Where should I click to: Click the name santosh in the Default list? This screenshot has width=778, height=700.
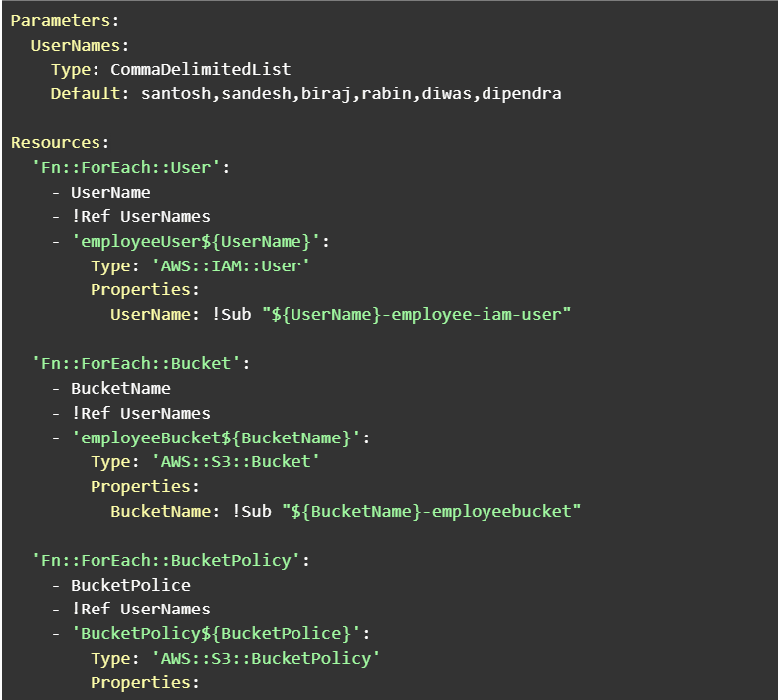pyautogui.click(x=176, y=93)
